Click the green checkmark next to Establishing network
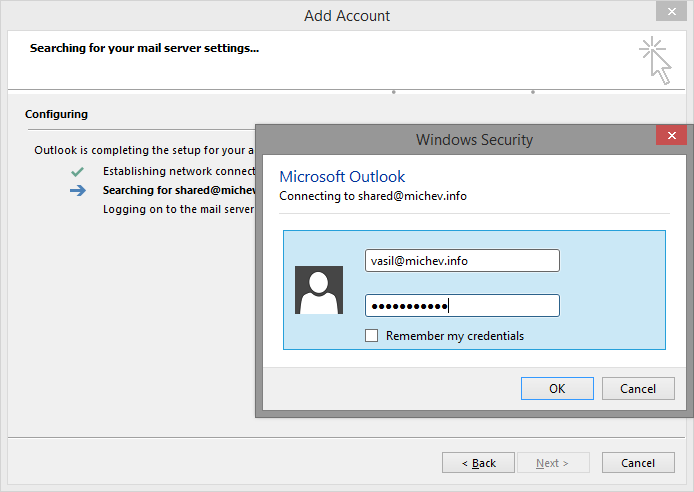Screen dimensions: 694x492 [77, 171]
